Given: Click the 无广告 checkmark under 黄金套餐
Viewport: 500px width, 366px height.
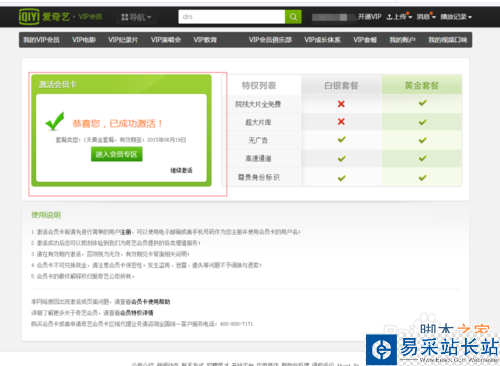Looking at the screenshot, I should pos(423,140).
